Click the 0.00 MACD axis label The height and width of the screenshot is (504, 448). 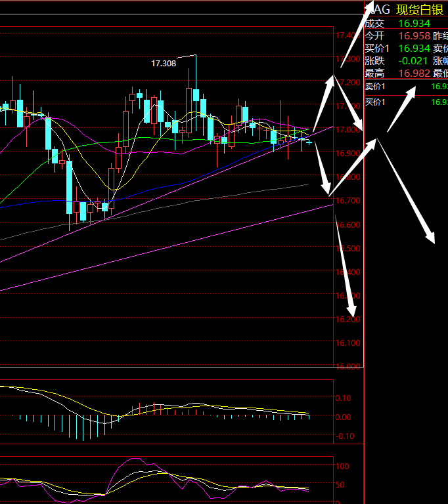pyautogui.click(x=344, y=417)
